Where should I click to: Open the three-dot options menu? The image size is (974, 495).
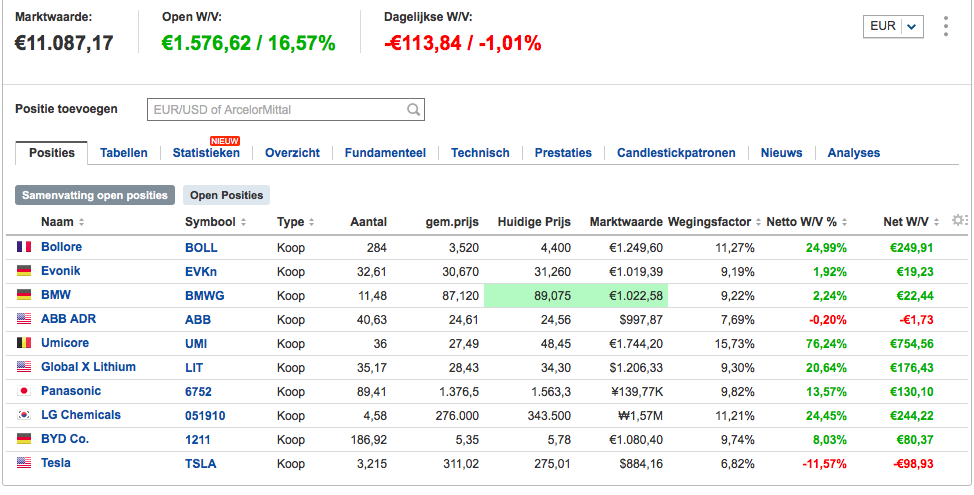coord(945,26)
